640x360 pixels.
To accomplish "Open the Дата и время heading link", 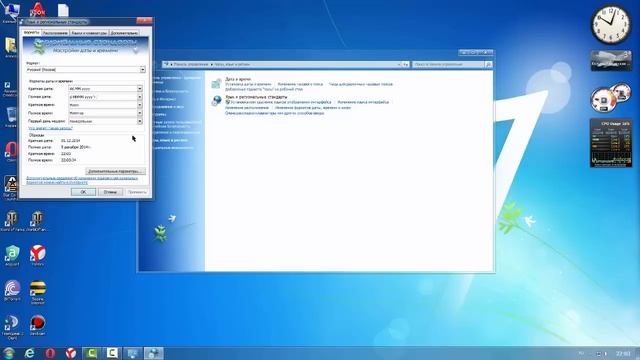I will click(238, 79).
